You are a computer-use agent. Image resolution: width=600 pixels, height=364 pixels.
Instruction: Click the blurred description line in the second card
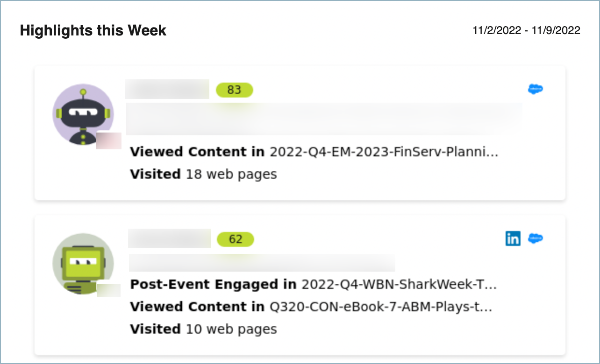click(x=262, y=263)
